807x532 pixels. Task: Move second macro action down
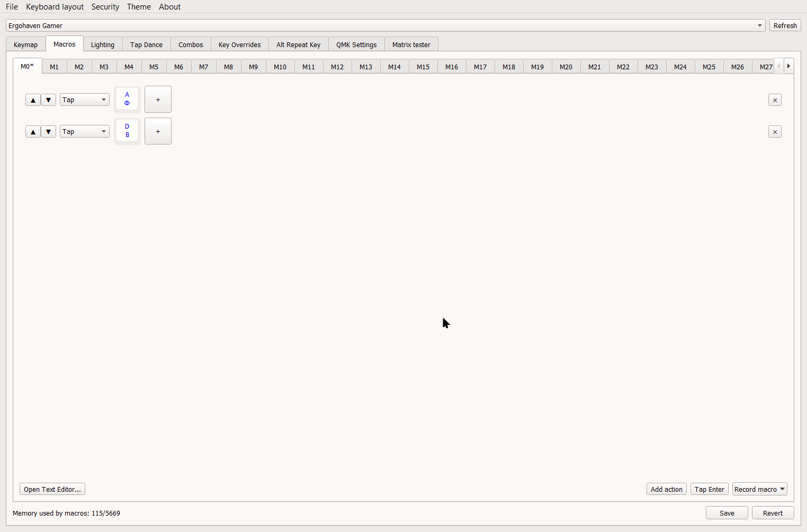pyautogui.click(x=48, y=132)
